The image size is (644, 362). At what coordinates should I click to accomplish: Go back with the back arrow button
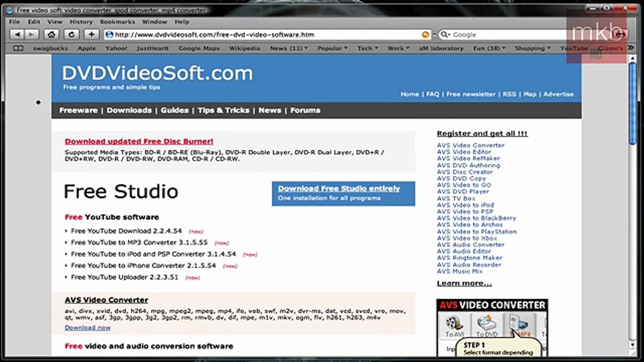tap(18, 35)
